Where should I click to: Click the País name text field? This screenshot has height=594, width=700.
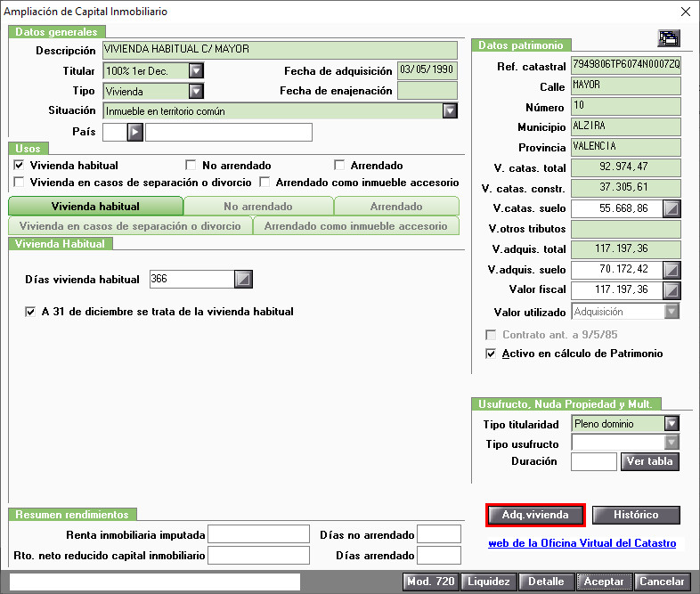coord(229,132)
